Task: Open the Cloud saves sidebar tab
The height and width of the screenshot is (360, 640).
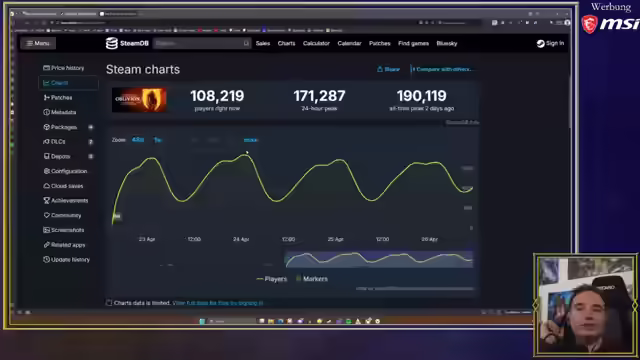Action: [63, 186]
